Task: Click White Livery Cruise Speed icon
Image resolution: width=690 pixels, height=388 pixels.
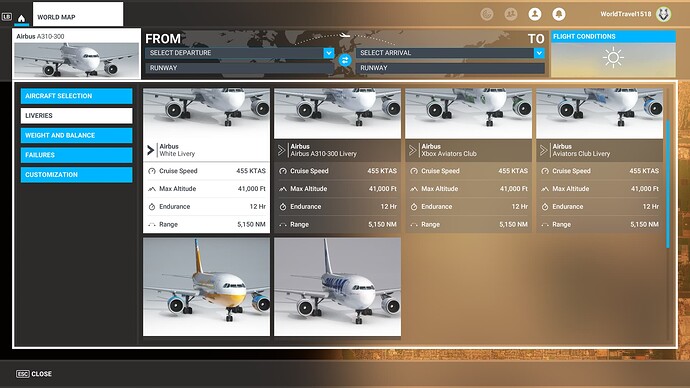Action: coord(152,171)
